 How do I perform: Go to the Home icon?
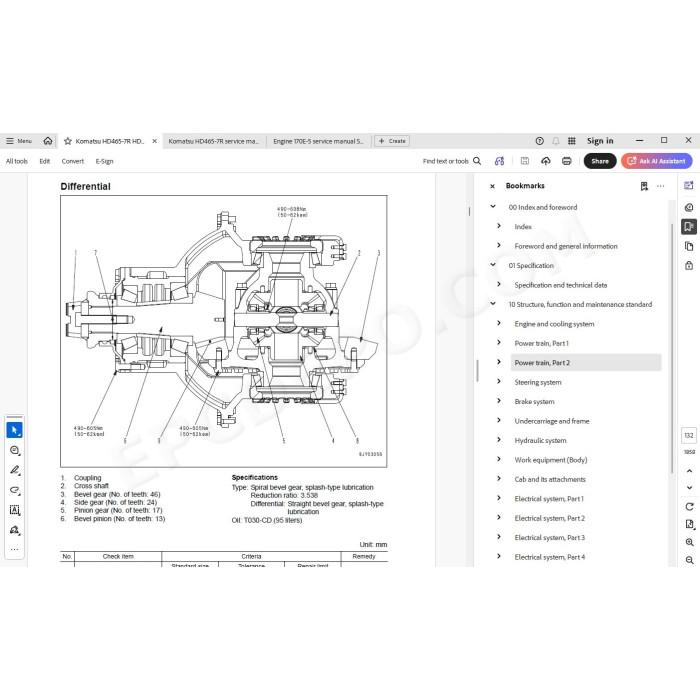pyautogui.click(x=48, y=141)
